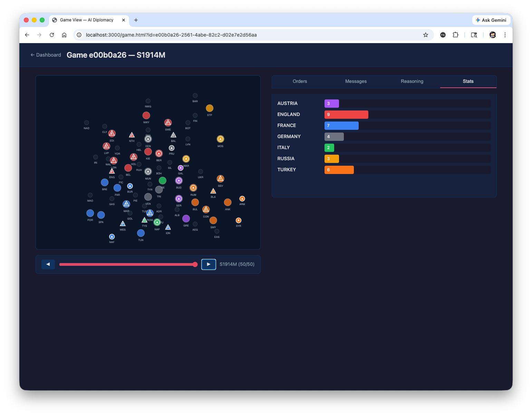Click the army unit in North Africa
The image size is (532, 416).
tap(112, 237)
